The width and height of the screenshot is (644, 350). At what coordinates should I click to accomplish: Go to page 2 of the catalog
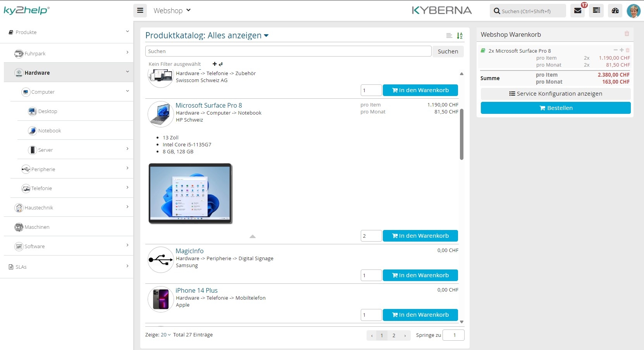click(394, 335)
